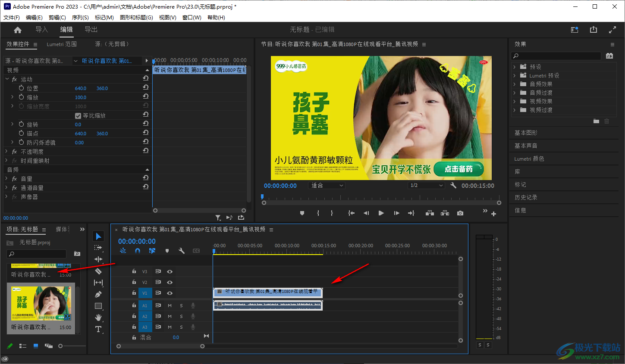Expand audio effects folder
The image size is (625, 364).
click(x=514, y=84)
